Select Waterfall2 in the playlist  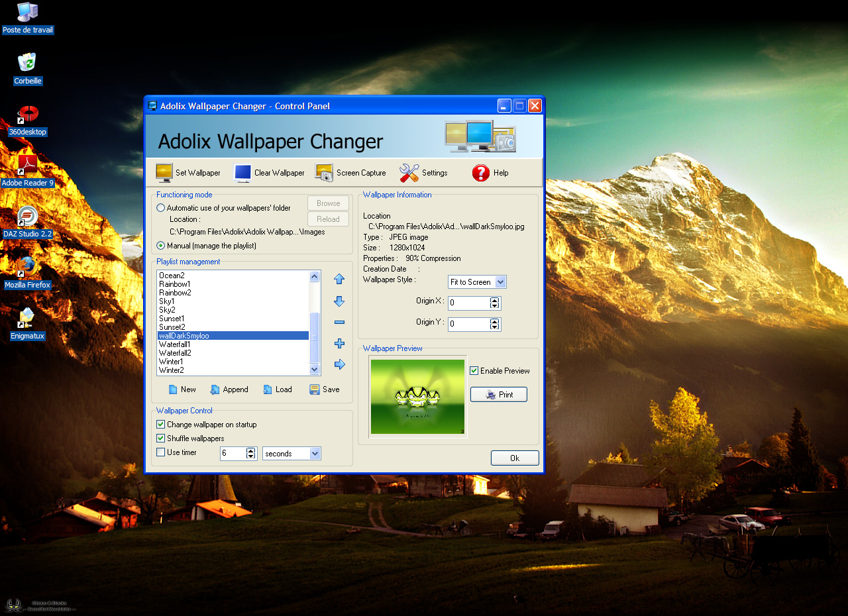coord(233,353)
